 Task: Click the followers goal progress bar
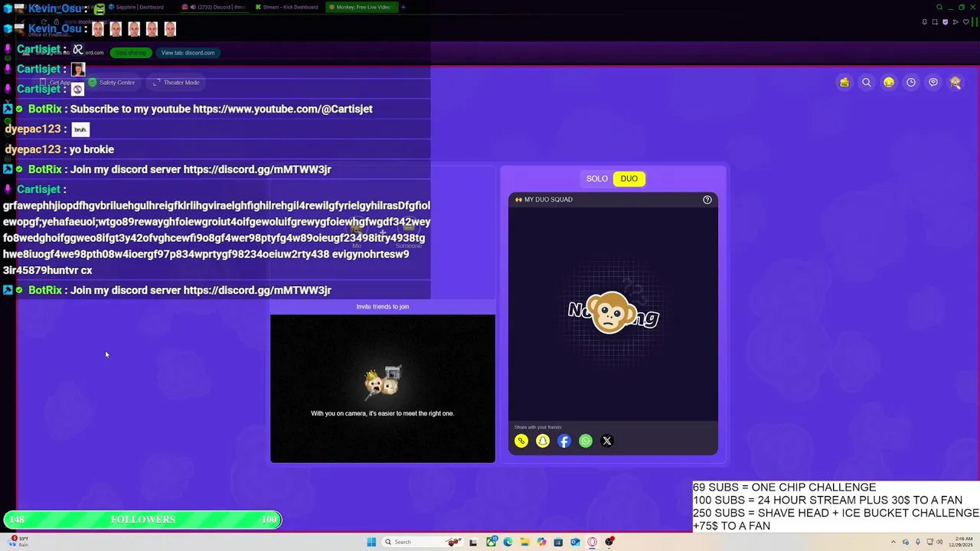tap(142, 520)
